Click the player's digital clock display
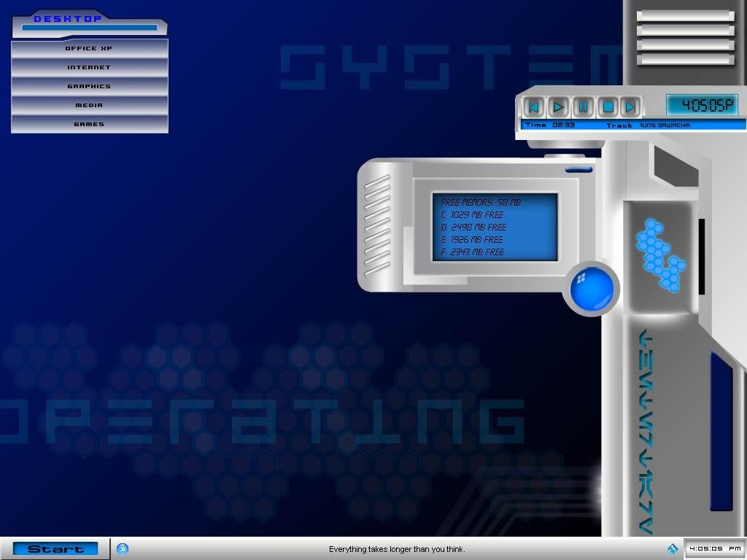Image resolution: width=747 pixels, height=560 pixels. [703, 105]
